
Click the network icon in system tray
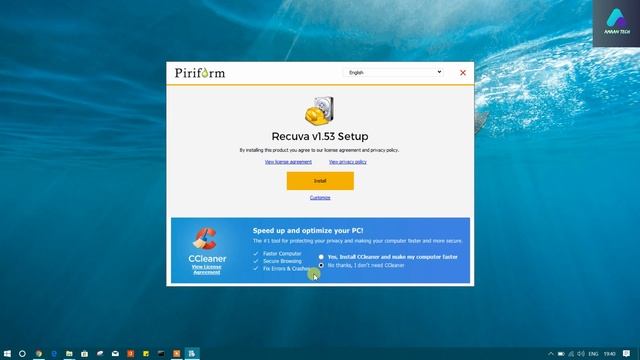571,354
